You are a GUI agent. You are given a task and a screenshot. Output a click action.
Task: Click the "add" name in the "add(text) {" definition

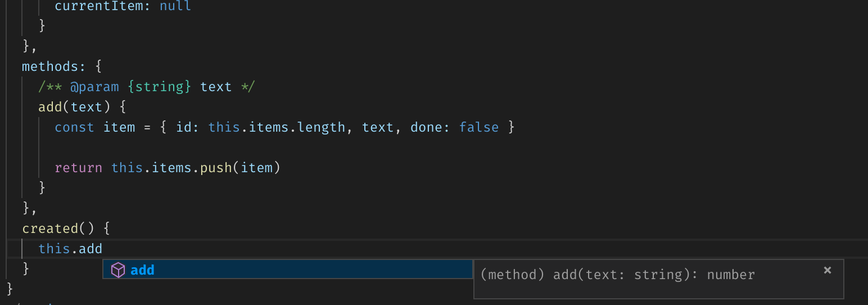(x=50, y=107)
